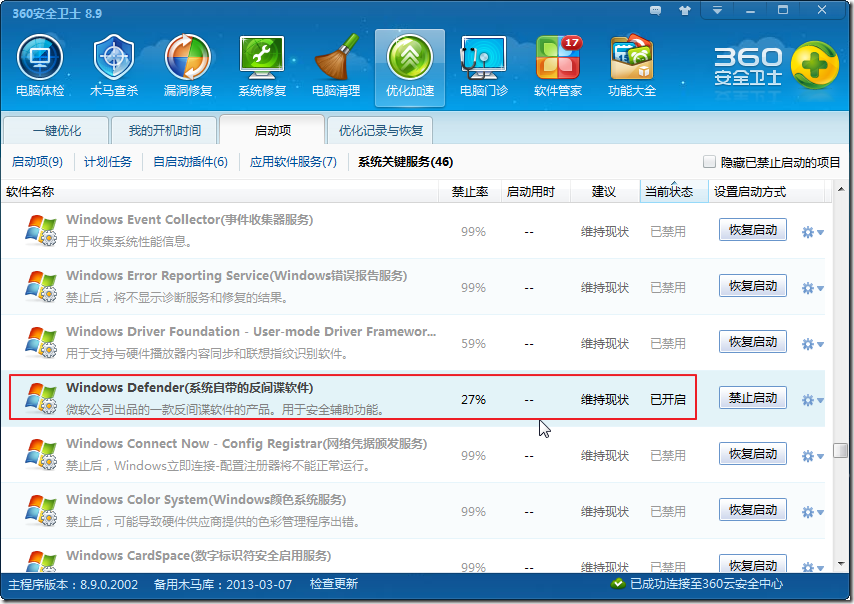The image size is (854, 604).
Task: Click the green cloud connection status icon
Action: [618, 584]
